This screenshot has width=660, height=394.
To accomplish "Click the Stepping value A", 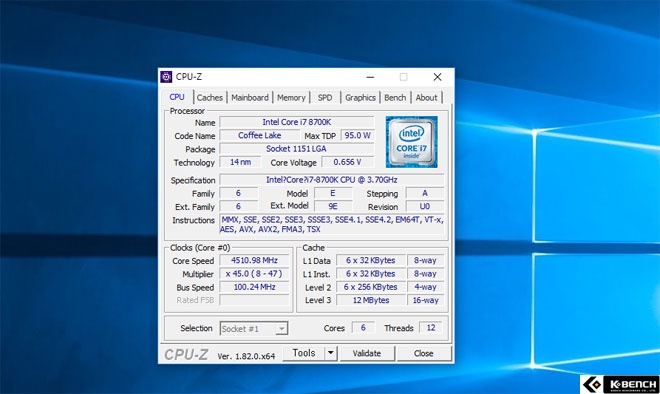I will click(x=425, y=193).
